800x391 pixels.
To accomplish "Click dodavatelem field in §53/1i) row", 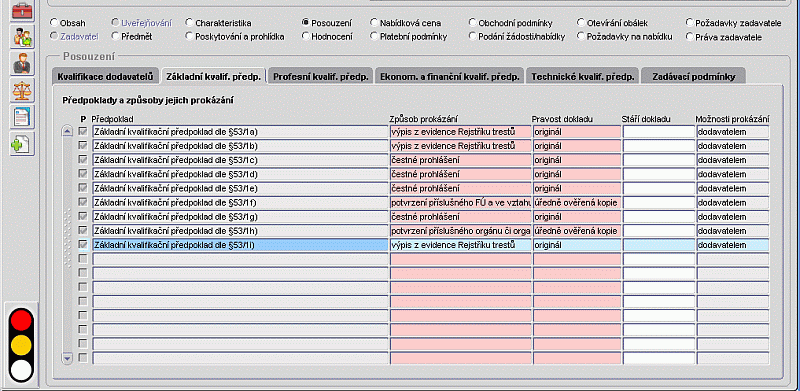I will pyautogui.click(x=733, y=245).
